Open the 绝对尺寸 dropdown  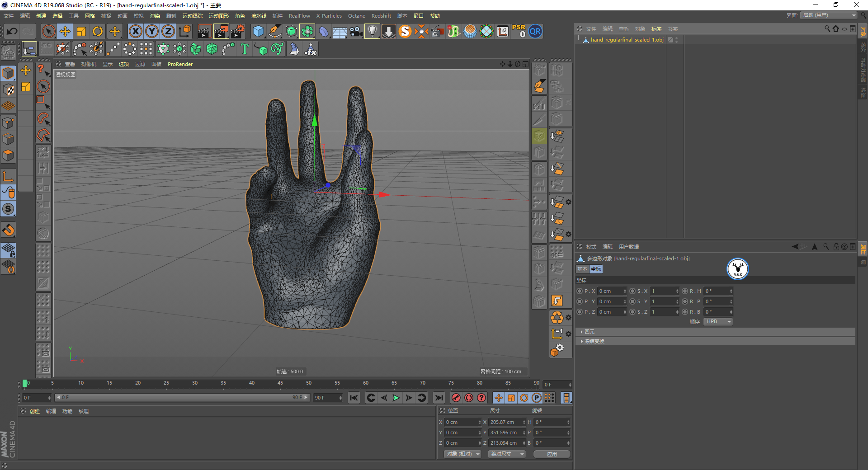(507, 454)
